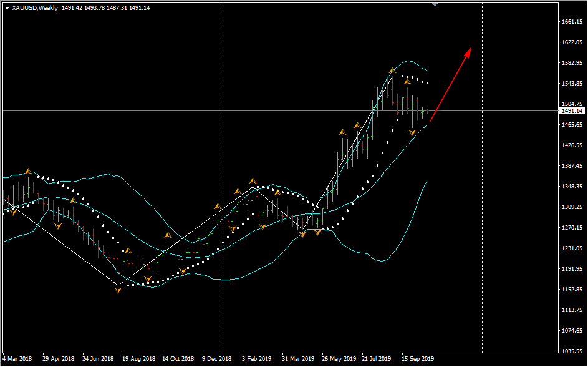Click the 19 Aug 2018 date label
The height and width of the screenshot is (367, 588).
coord(139,359)
